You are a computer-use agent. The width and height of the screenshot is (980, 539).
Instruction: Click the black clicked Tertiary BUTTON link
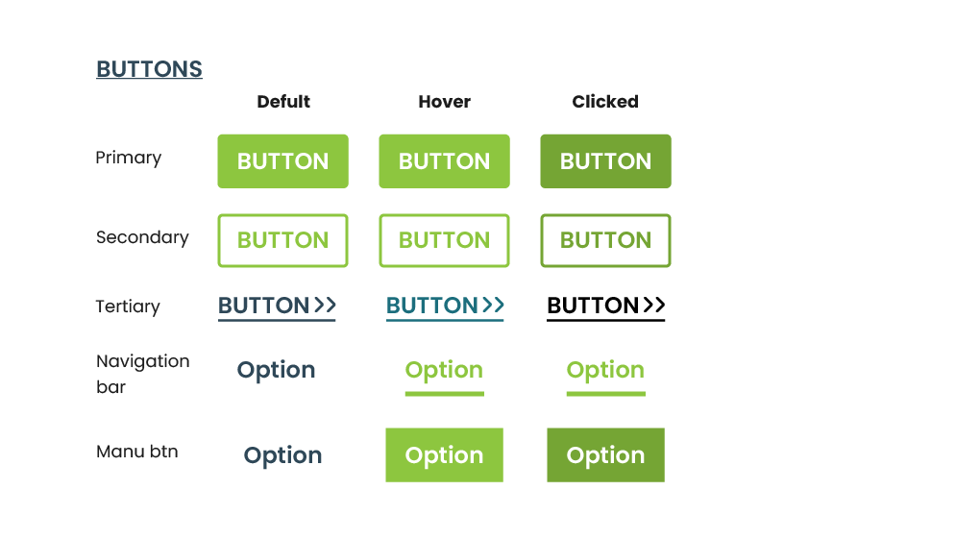pos(593,306)
